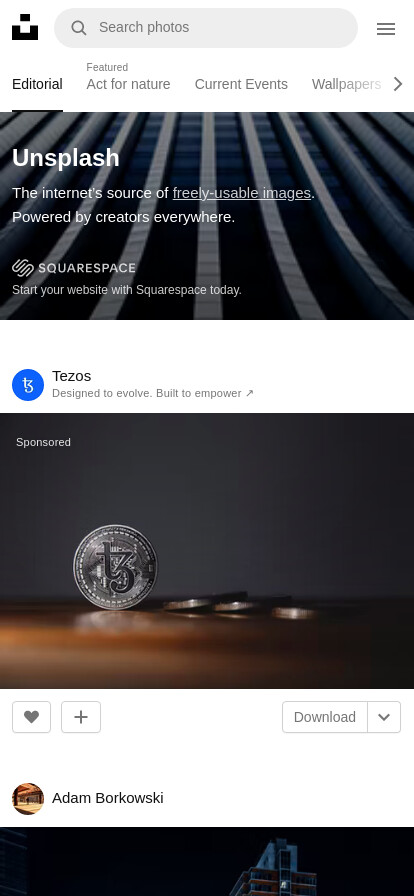Expand the download size options chevron

pyautogui.click(x=384, y=717)
